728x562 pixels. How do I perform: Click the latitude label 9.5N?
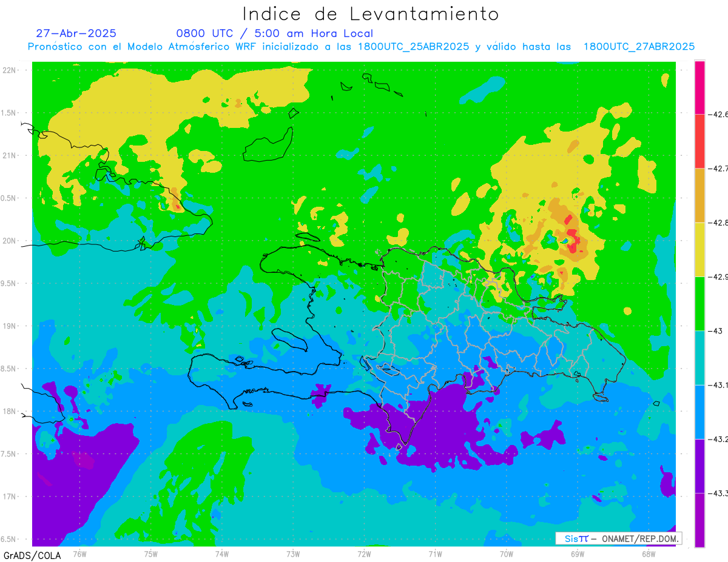coord(9,283)
